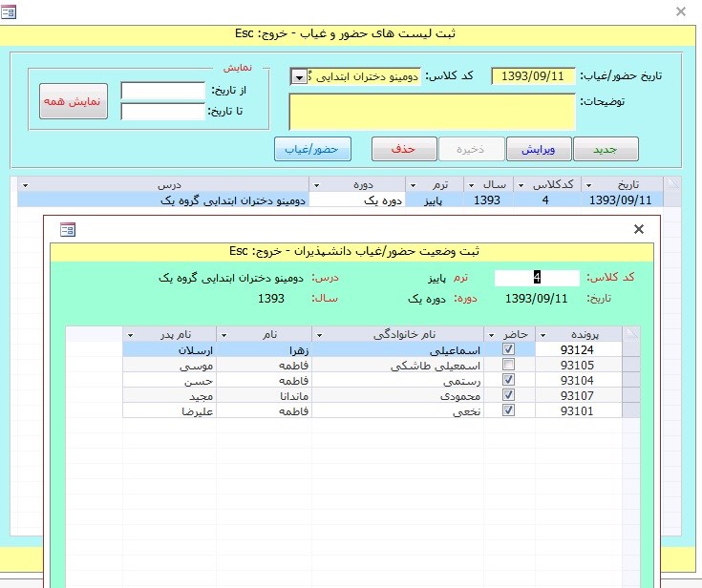Screen dimensions: 702x588
Task: Select record number 93104 cell
Action: point(578,380)
